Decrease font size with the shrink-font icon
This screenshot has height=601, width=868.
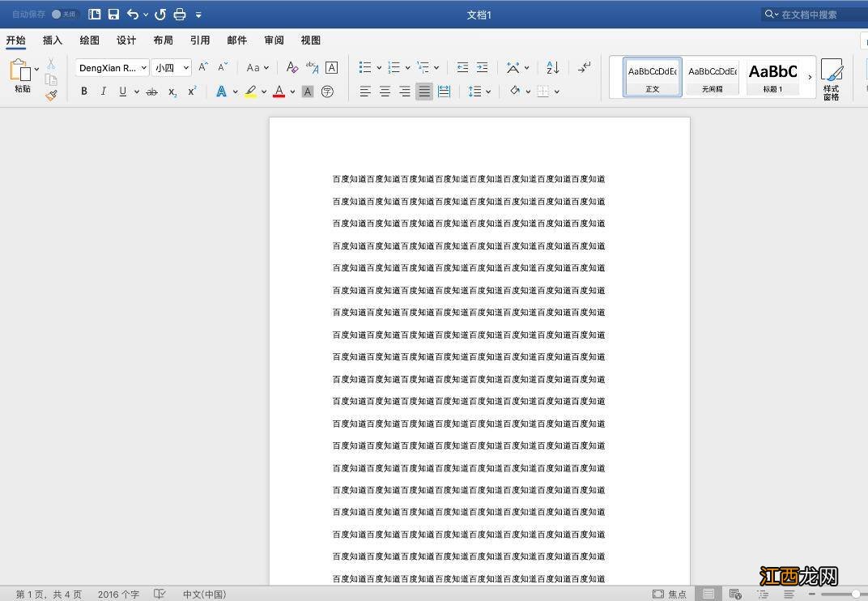(x=223, y=67)
